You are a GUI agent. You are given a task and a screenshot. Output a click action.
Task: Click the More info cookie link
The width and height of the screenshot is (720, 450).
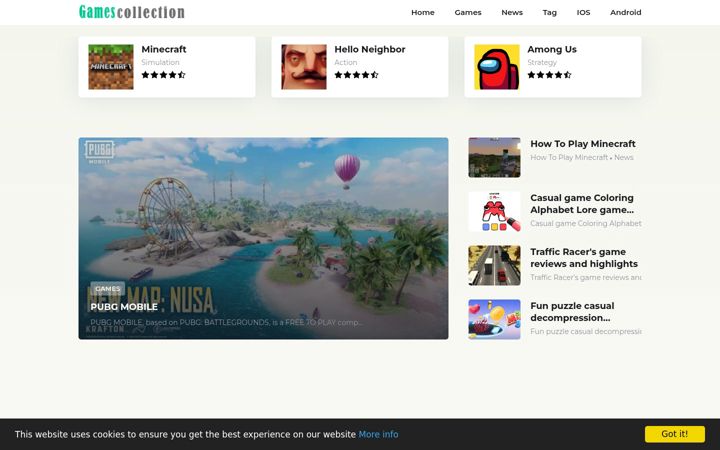click(378, 434)
